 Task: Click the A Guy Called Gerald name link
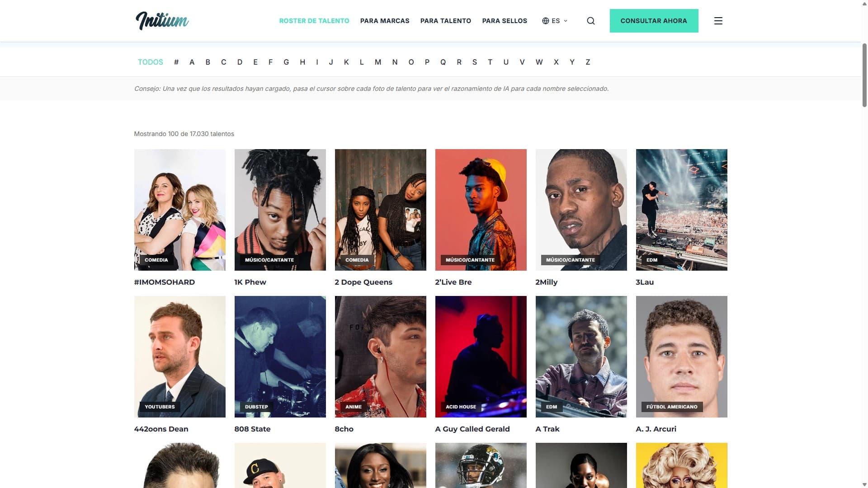coord(472,429)
